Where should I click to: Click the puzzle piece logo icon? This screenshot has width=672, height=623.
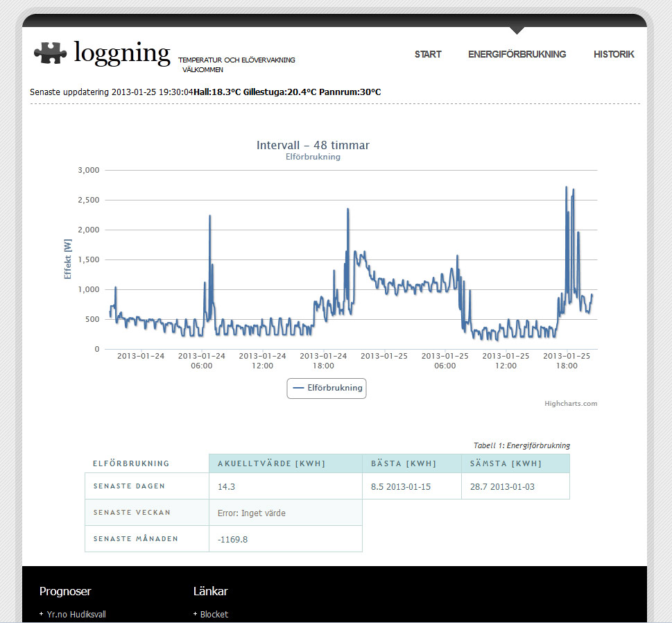tap(51, 53)
